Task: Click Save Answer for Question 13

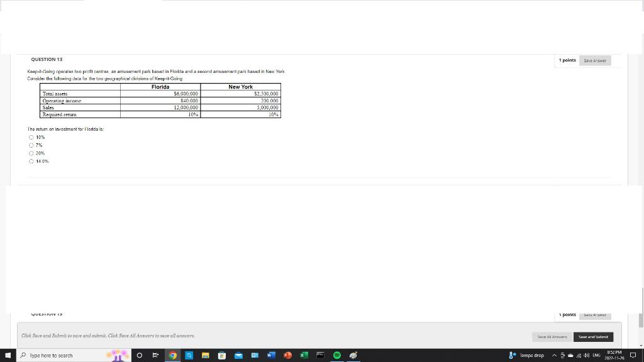Action: (x=594, y=60)
